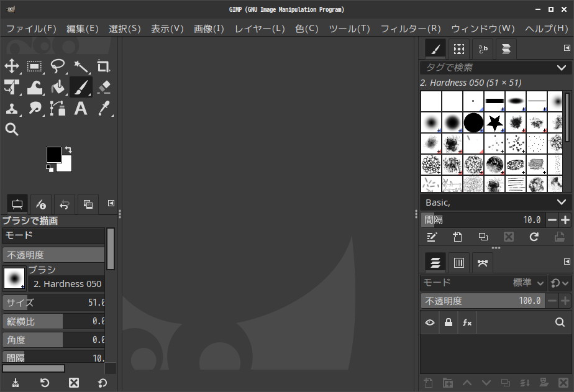Switch to the Paths tab
The width and height of the screenshot is (574, 392).
483,262
